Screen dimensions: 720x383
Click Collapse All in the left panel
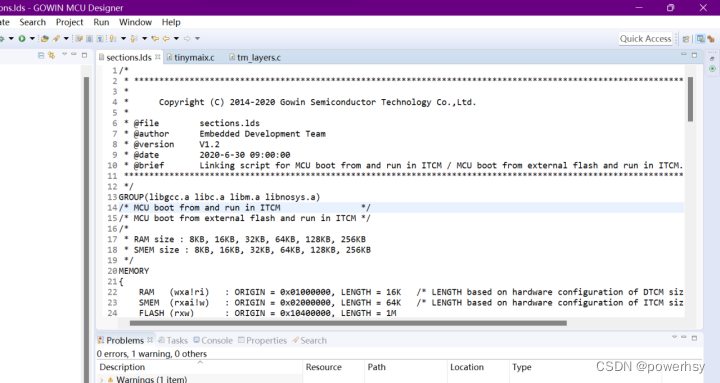tap(41, 55)
